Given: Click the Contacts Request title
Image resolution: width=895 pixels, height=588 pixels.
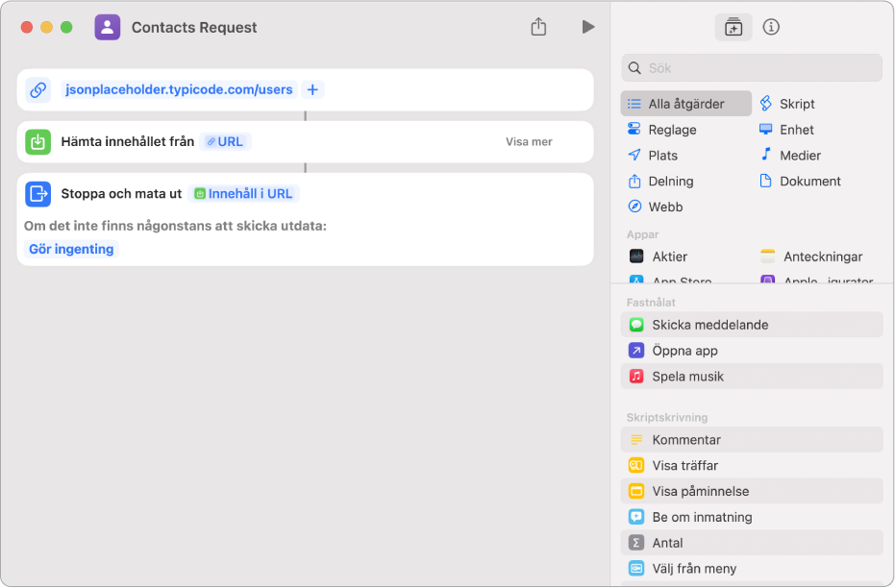Looking at the screenshot, I should tap(194, 27).
